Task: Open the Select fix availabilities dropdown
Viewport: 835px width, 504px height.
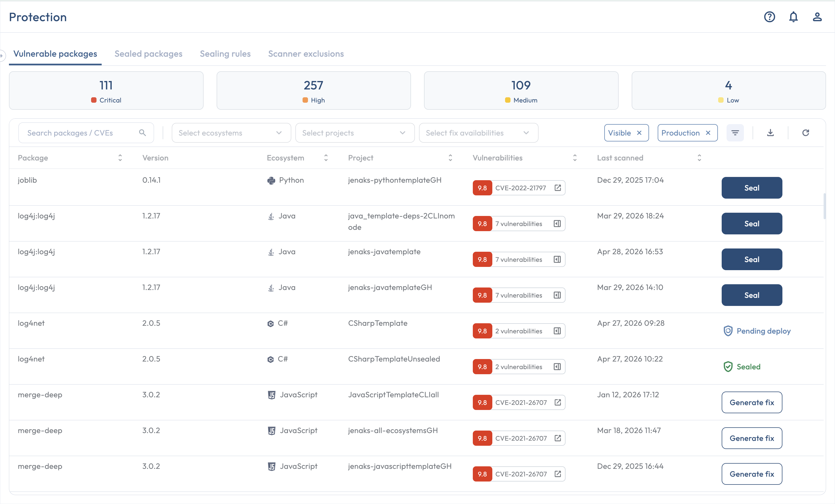Action: [478, 133]
